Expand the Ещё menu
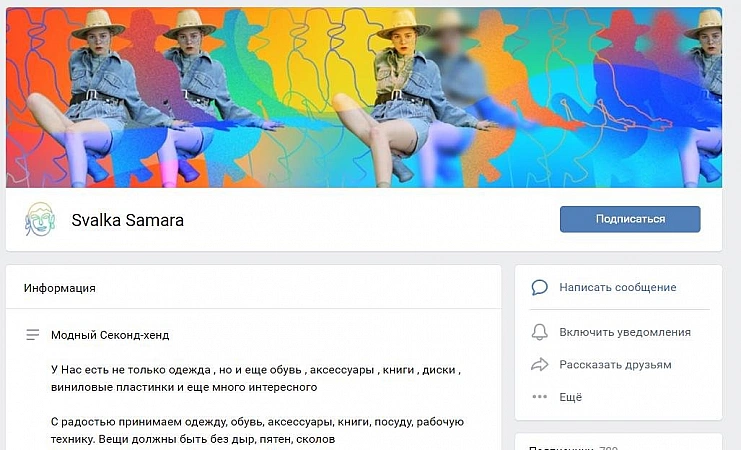The height and width of the screenshot is (450, 741). [x=570, y=397]
